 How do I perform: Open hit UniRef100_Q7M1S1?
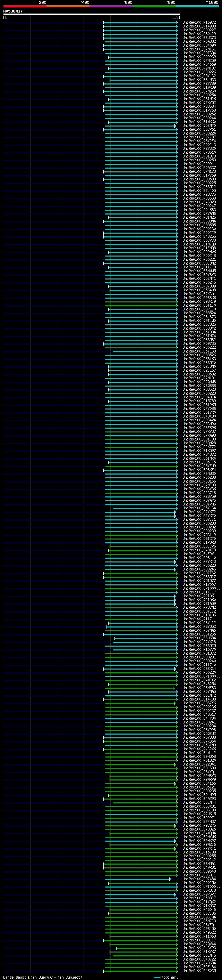tap(199, 49)
